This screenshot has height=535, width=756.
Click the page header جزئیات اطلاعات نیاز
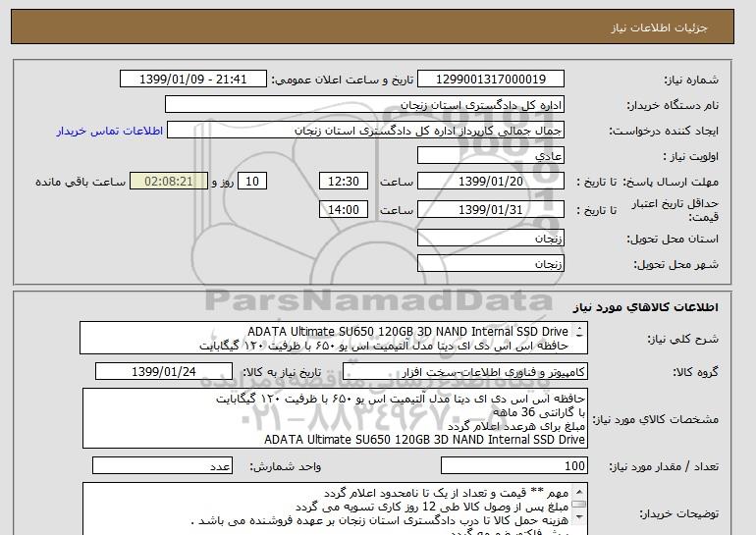click(660, 27)
